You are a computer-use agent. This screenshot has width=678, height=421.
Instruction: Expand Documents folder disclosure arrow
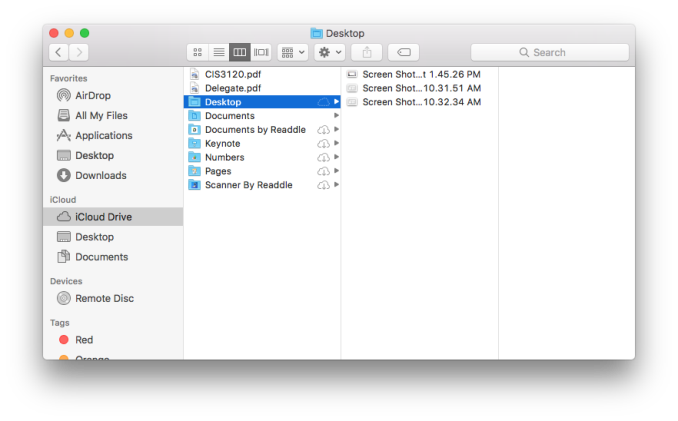[336, 115]
